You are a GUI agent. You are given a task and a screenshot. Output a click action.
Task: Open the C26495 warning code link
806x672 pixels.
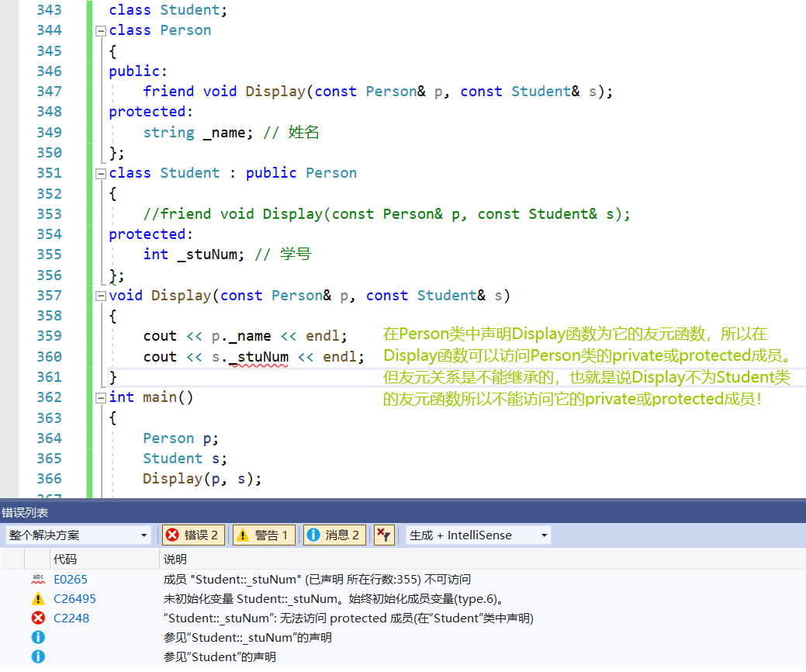pyautogui.click(x=74, y=599)
